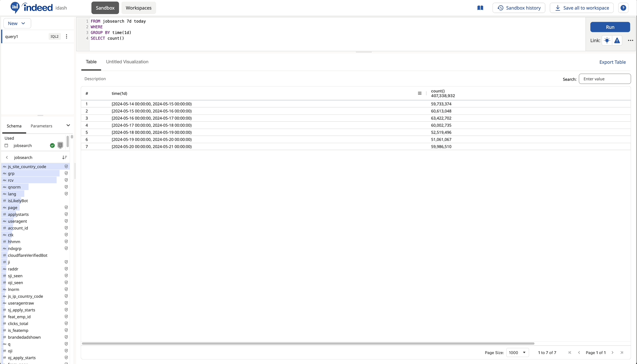Open the more options ellipsis below Run

(x=630, y=40)
